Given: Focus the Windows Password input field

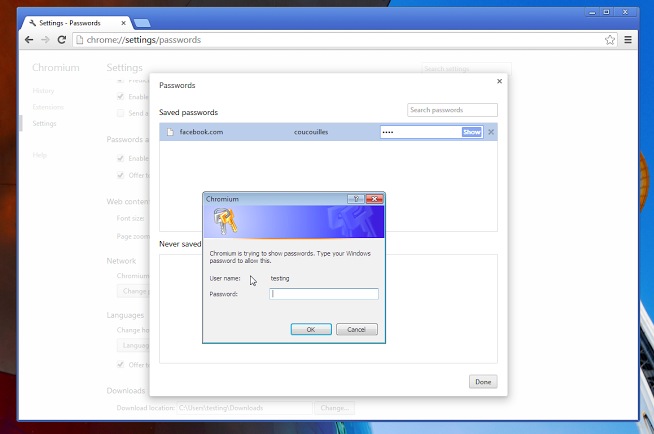Looking at the screenshot, I should 324,294.
